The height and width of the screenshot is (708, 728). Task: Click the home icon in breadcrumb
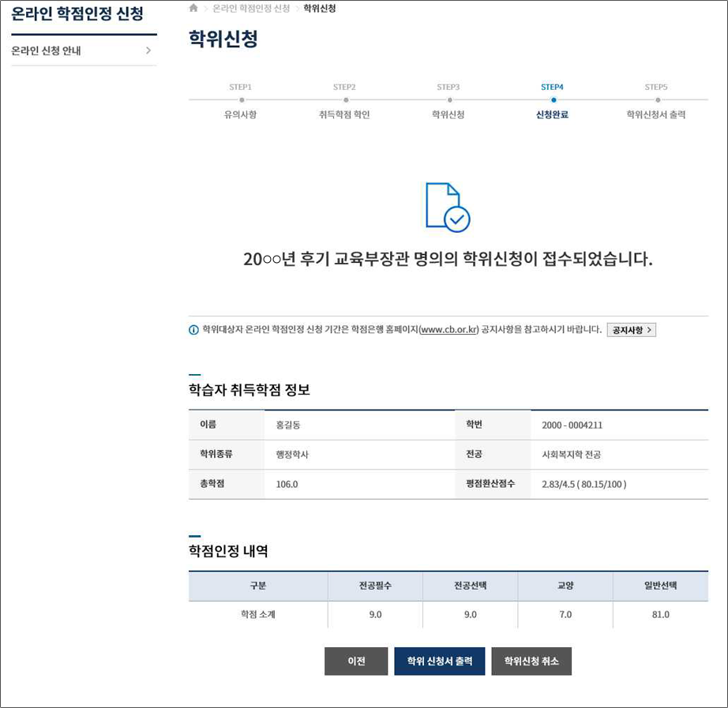(193, 8)
